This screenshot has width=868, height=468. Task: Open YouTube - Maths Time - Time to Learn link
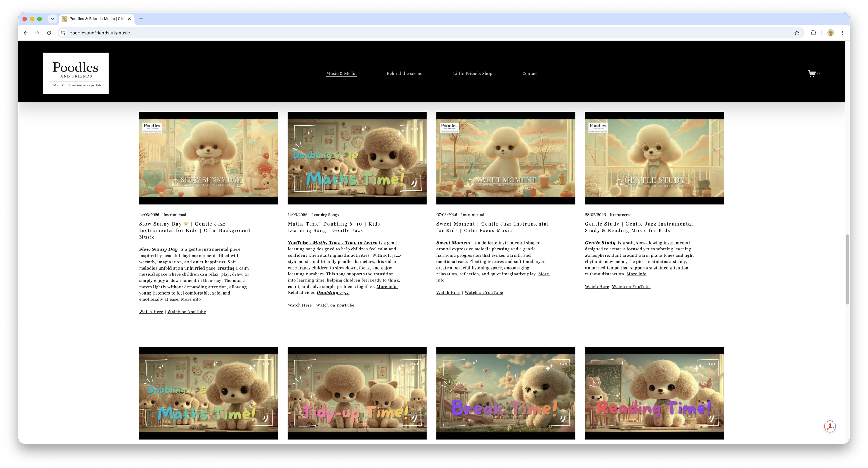tap(333, 242)
